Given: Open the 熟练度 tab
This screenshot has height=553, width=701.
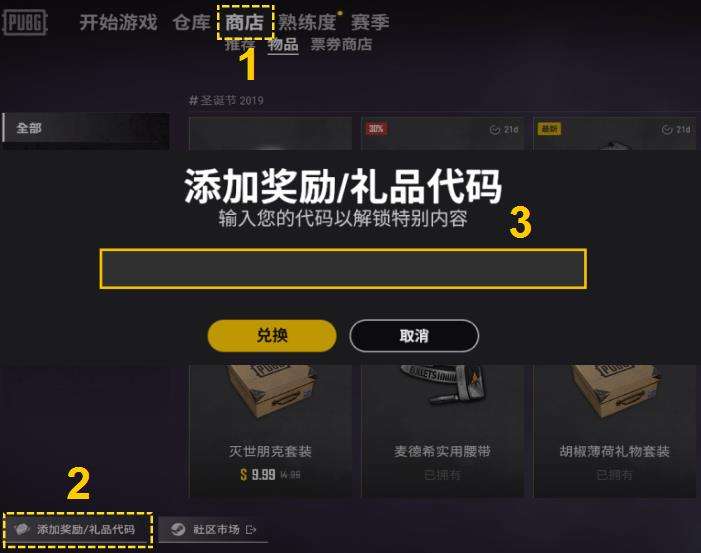Looking at the screenshot, I should tap(307, 22).
